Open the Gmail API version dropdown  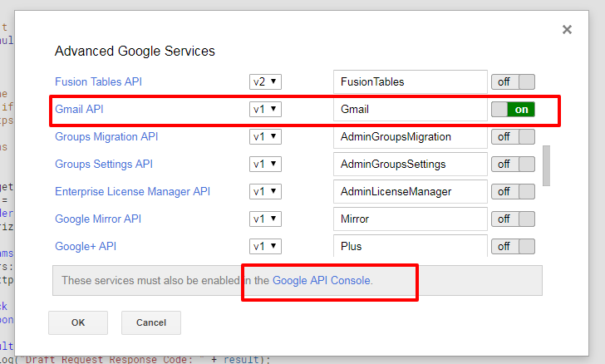pyautogui.click(x=265, y=109)
